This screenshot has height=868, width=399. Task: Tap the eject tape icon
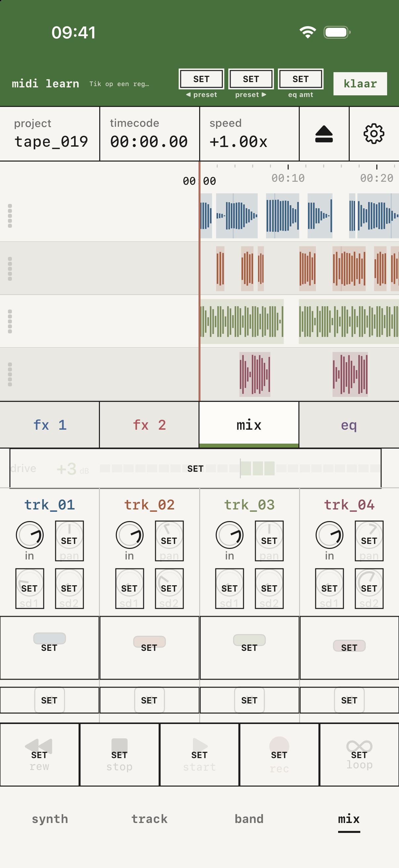(324, 134)
